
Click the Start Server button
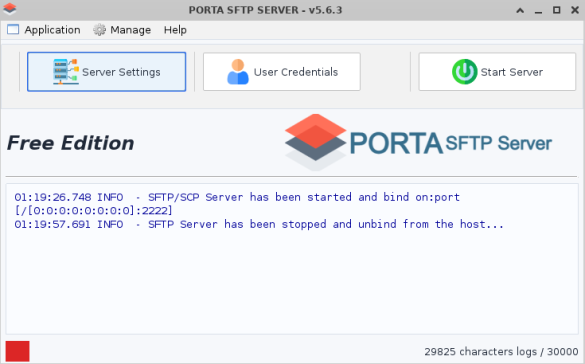[x=497, y=72]
